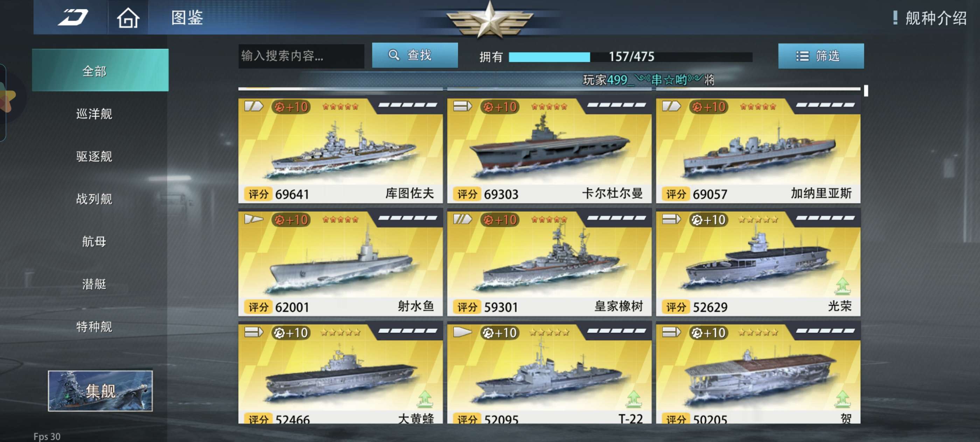This screenshot has height=442, width=980.
Task: Select the 战列舰 category
Action: (x=94, y=199)
